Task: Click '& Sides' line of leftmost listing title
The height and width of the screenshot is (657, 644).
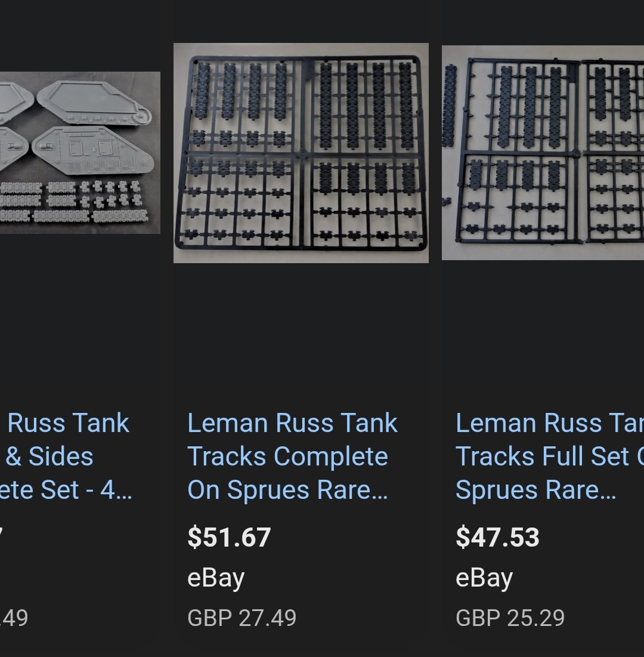Action: pos(49,456)
